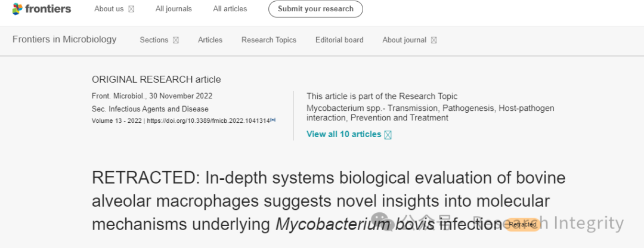644x248 pixels.
Task: Click Submit your research button
Action: [x=315, y=9]
